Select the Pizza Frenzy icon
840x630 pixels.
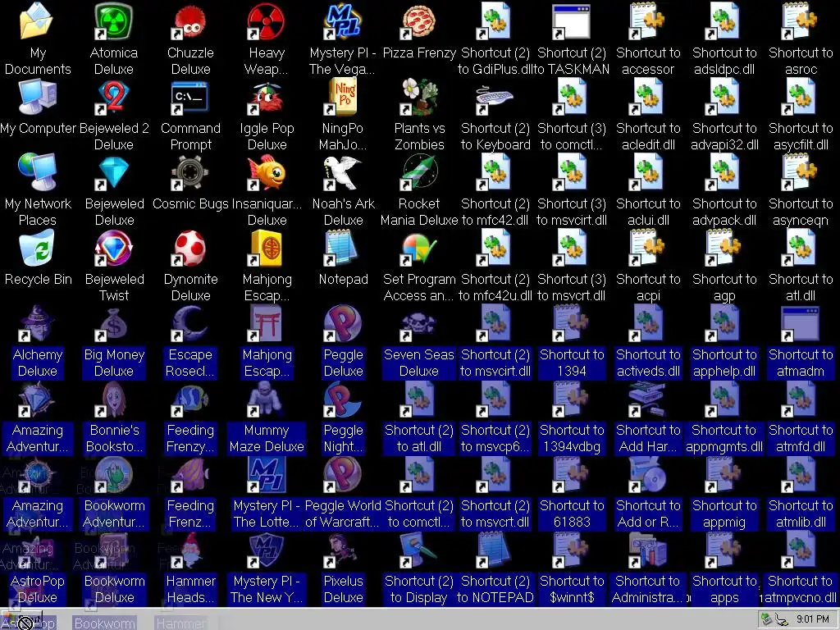pos(419,21)
